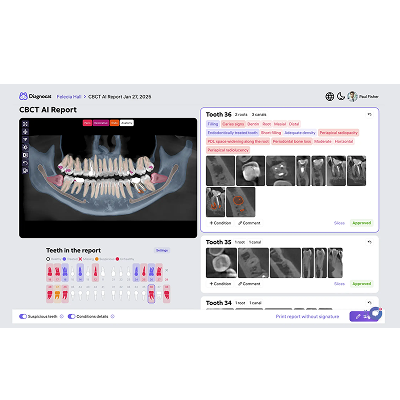Toggle the Suspicious teeth switch
Image resolution: width=400 pixels, height=400 pixels.
point(23,316)
